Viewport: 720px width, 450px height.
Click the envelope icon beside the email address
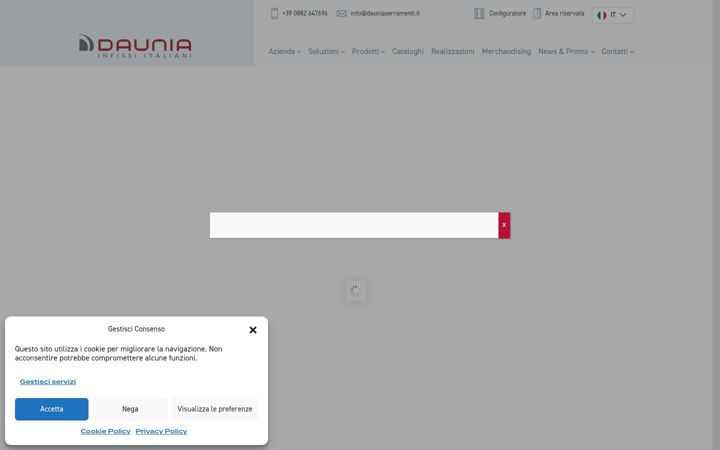point(342,13)
